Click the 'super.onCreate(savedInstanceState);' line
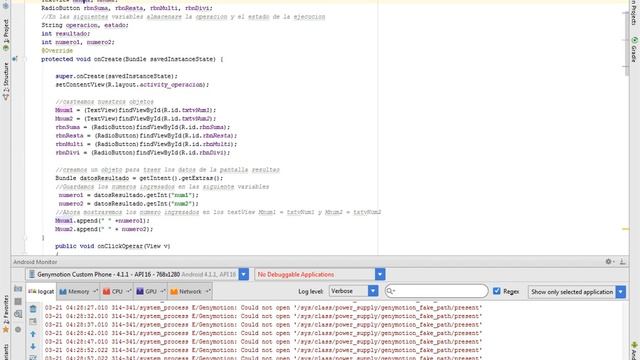640x360 pixels. (x=117, y=76)
